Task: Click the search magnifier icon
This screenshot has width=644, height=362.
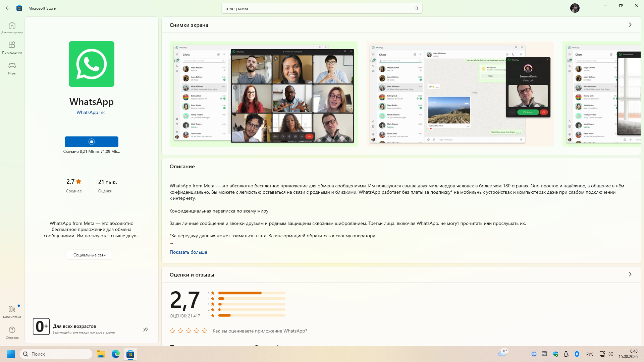Action: 416,8
